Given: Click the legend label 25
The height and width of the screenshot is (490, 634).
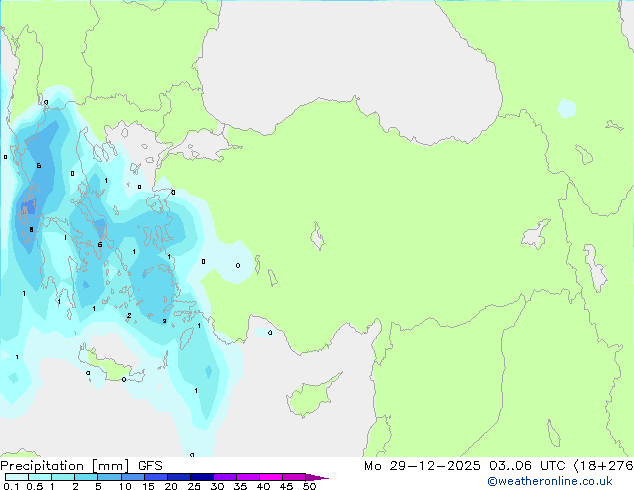Looking at the screenshot, I should click(x=194, y=486).
